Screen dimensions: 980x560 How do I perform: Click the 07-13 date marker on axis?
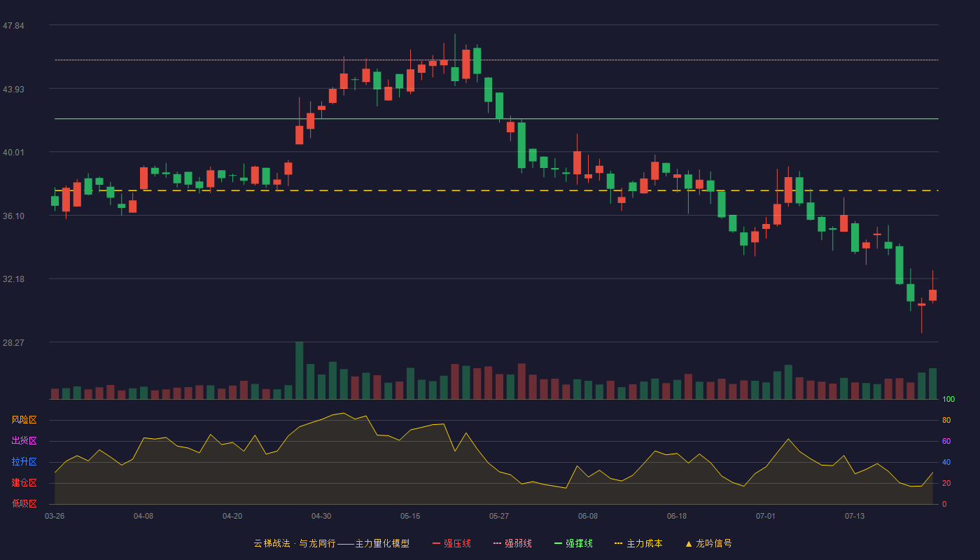point(855,516)
